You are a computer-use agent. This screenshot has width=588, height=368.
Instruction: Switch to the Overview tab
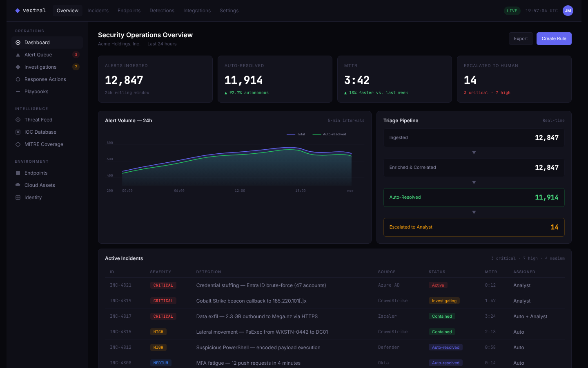point(67,11)
